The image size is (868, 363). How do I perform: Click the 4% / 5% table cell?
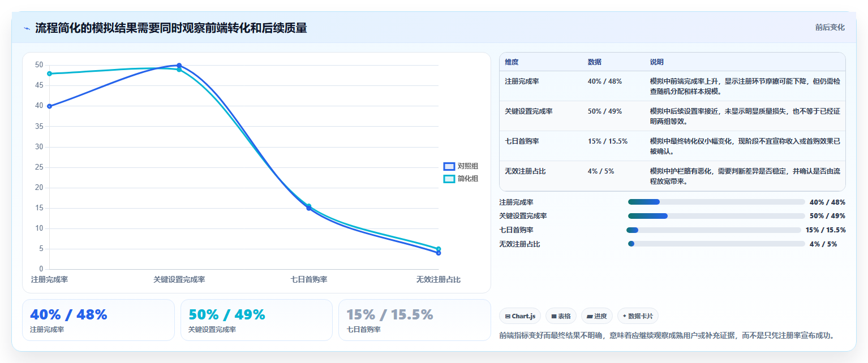point(601,171)
